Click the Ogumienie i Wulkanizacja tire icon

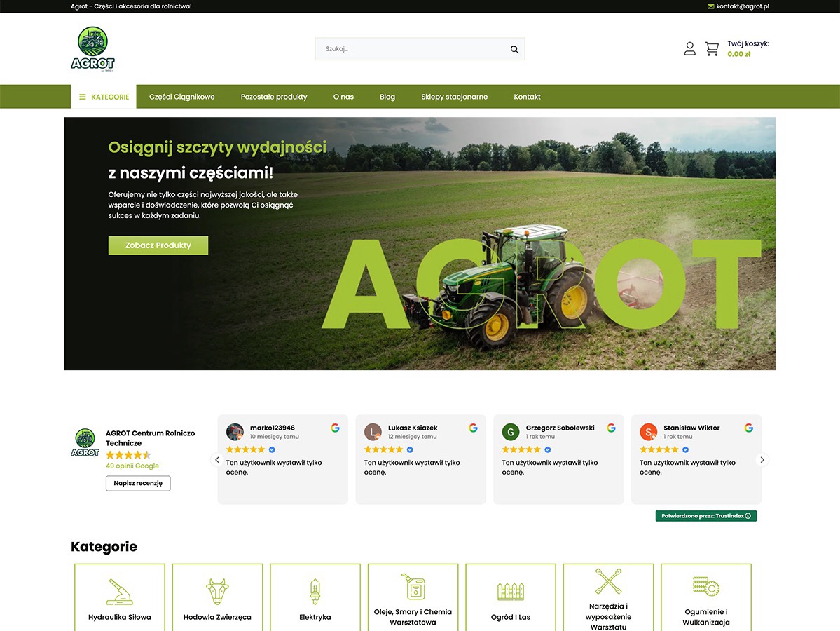pos(706,587)
